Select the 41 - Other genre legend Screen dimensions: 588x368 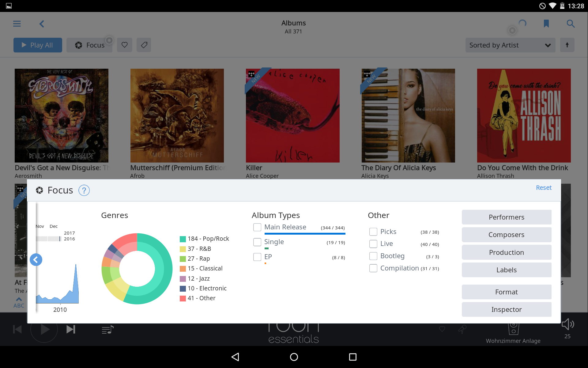pos(198,298)
